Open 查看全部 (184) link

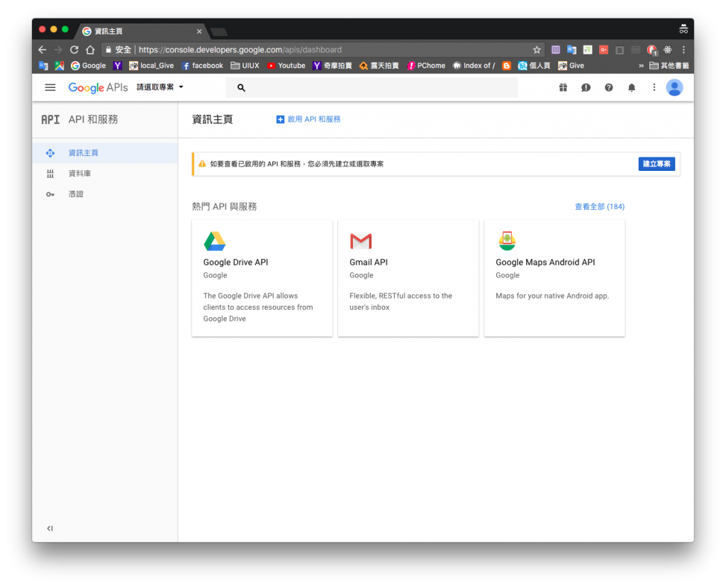tap(600, 206)
